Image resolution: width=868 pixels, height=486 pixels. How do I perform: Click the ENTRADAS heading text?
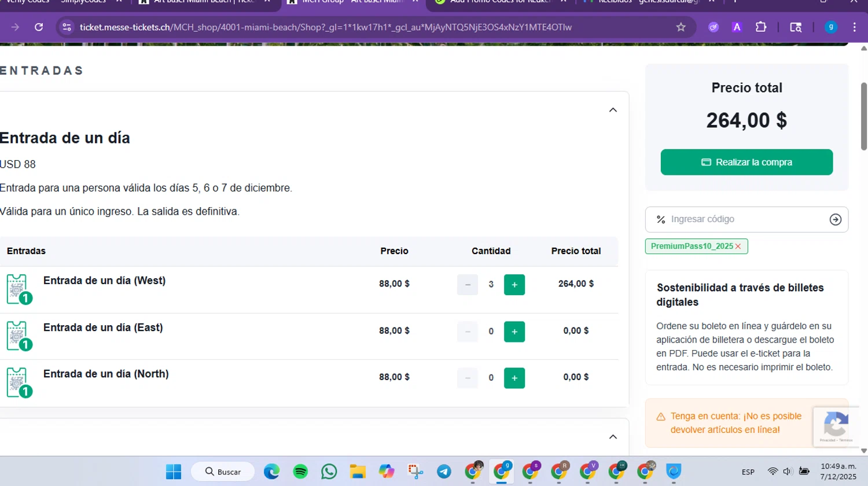click(x=42, y=71)
